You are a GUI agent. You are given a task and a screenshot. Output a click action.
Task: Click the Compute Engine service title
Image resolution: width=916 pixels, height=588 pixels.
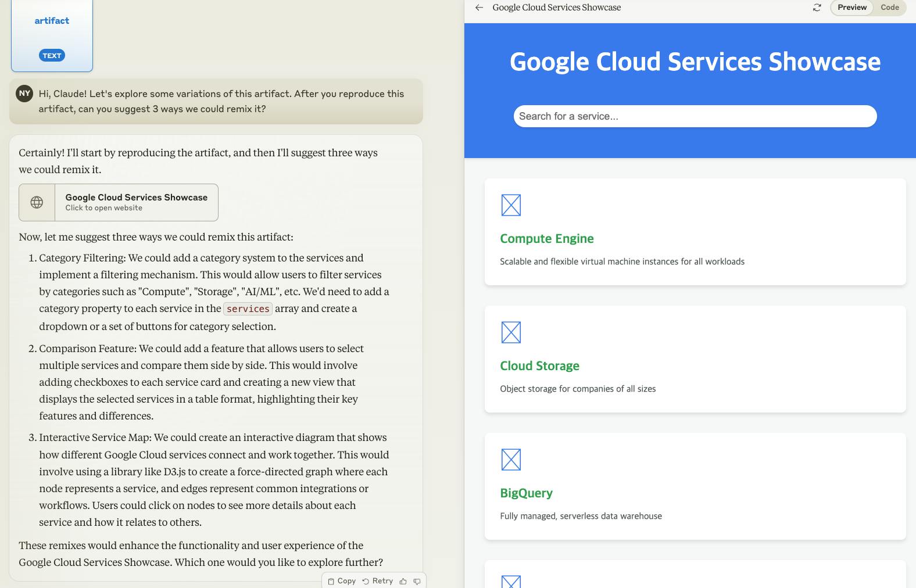[x=546, y=239]
